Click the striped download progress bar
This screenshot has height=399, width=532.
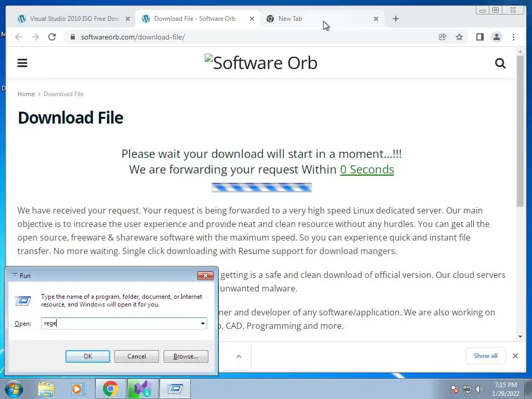pyautogui.click(x=262, y=187)
